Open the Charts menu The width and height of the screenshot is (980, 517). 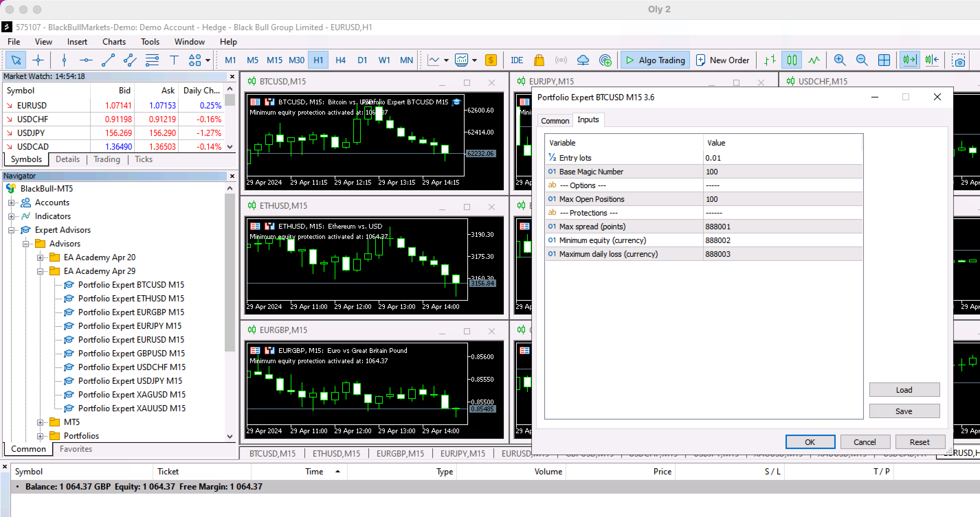(114, 42)
